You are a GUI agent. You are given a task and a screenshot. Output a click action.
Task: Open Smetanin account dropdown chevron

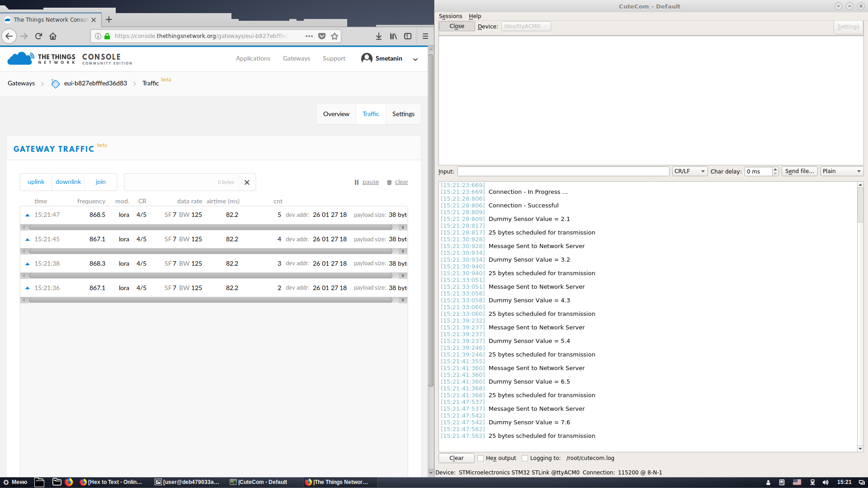(415, 59)
